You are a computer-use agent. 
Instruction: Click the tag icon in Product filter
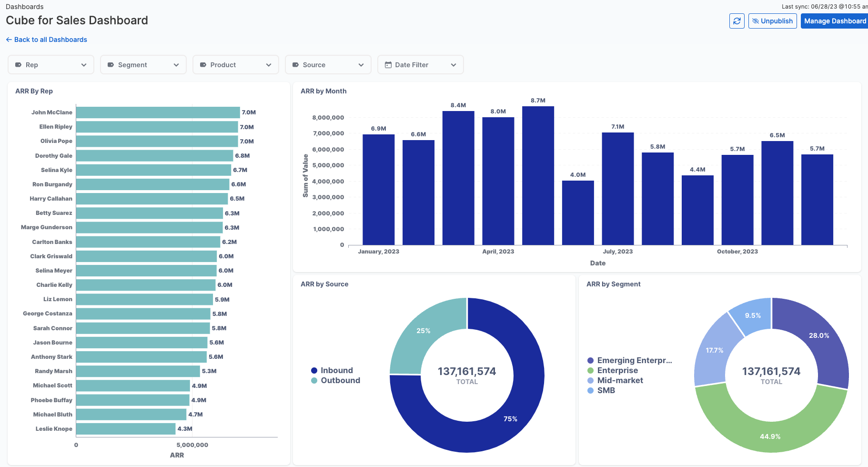point(203,65)
